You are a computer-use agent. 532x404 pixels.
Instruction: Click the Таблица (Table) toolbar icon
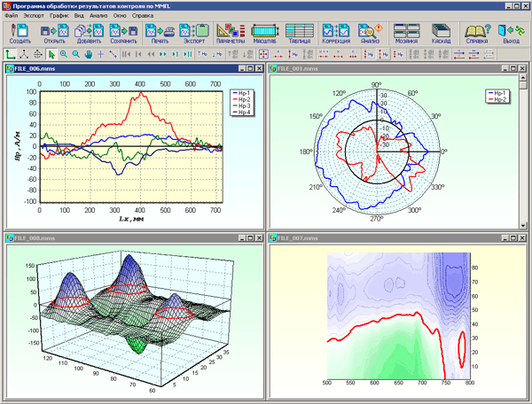[x=299, y=35]
